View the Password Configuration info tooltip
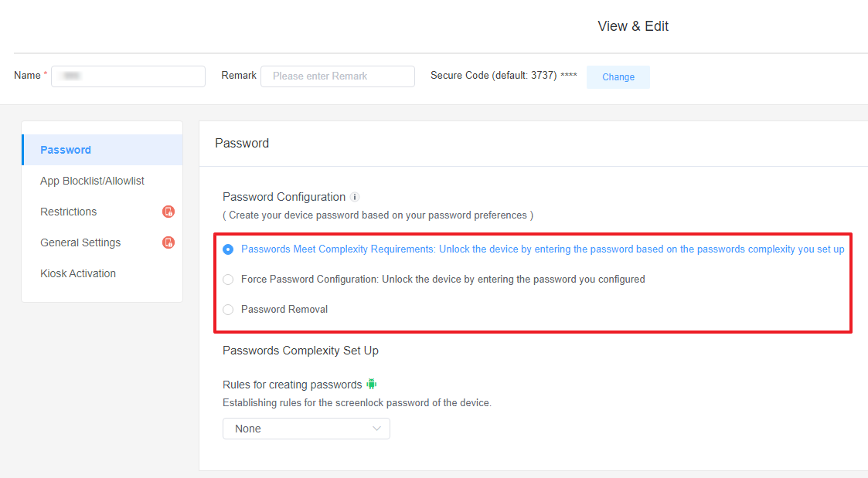This screenshot has width=868, height=478. (x=355, y=197)
